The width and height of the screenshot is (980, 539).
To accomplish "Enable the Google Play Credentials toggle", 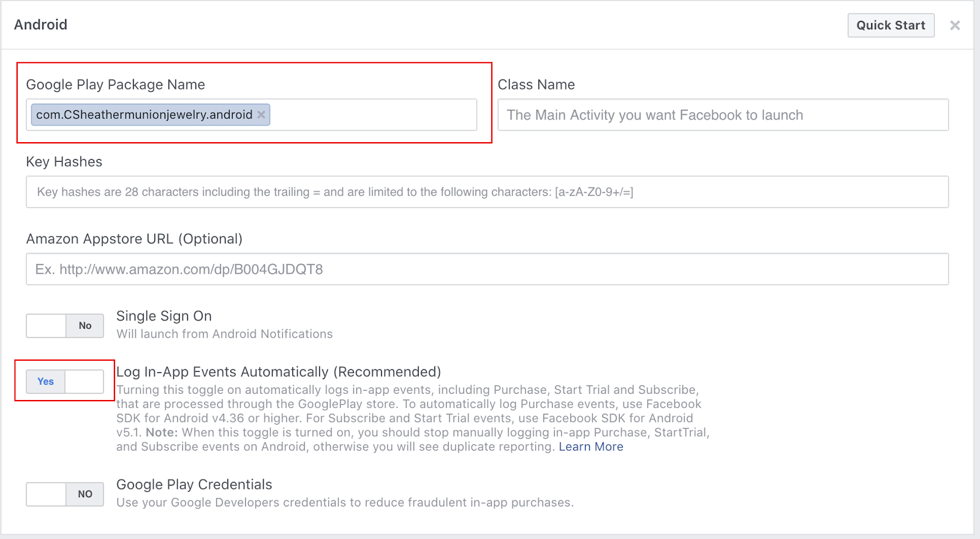I will pyautogui.click(x=65, y=494).
